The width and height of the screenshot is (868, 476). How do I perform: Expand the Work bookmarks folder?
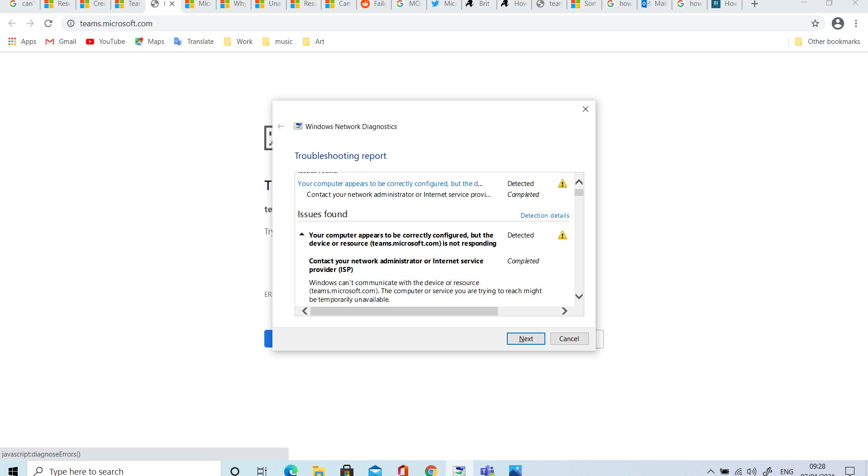[238, 42]
